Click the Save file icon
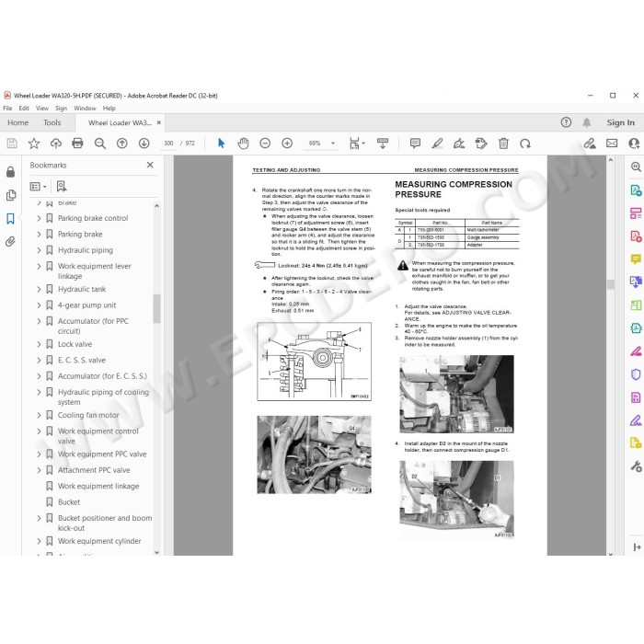Image resolution: width=644 pixels, height=644 pixels. point(12,144)
